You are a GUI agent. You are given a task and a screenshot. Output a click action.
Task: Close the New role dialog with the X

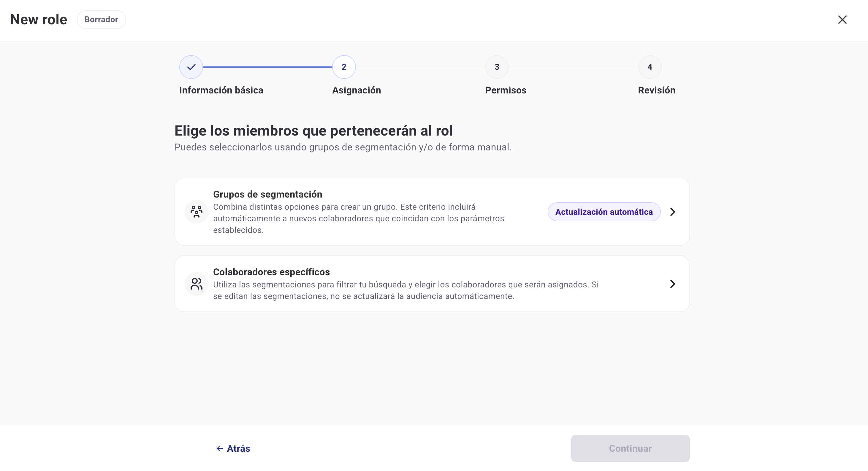[842, 20]
